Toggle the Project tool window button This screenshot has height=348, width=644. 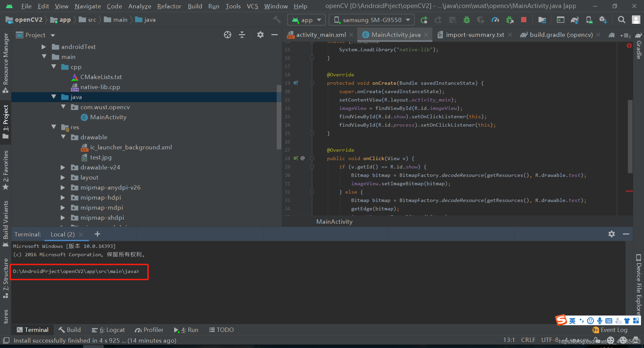5,122
